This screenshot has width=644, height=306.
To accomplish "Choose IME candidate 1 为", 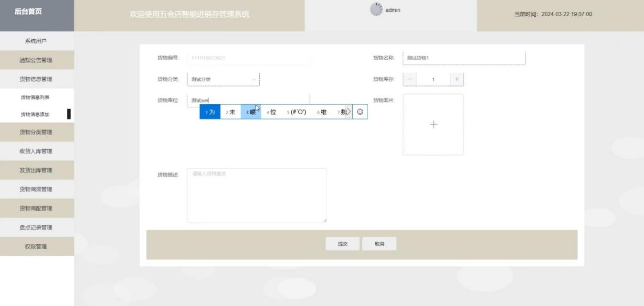I will [210, 112].
